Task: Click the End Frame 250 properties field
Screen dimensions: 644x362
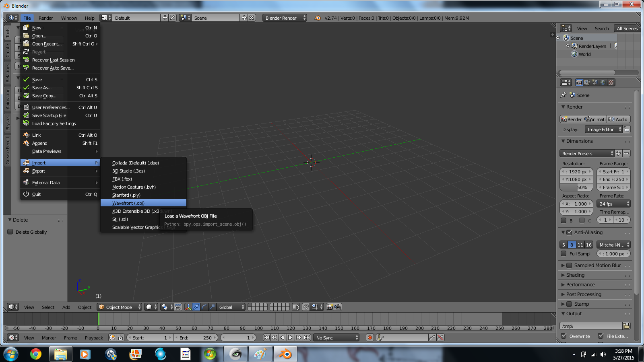Action: click(613, 179)
